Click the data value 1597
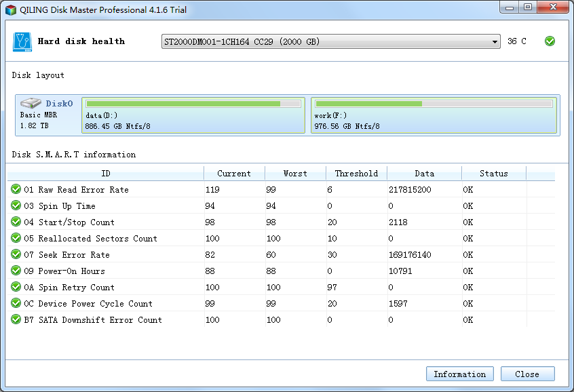The image size is (574, 392). (x=398, y=304)
